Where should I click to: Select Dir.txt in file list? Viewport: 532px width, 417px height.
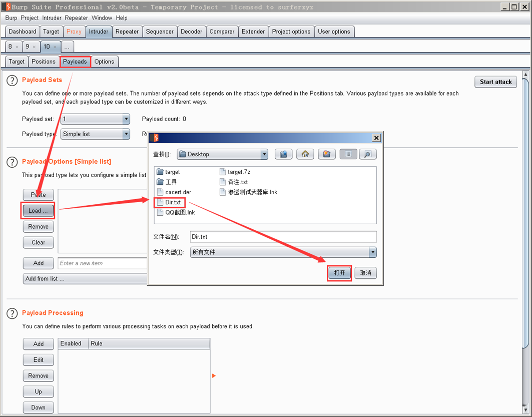tap(169, 202)
